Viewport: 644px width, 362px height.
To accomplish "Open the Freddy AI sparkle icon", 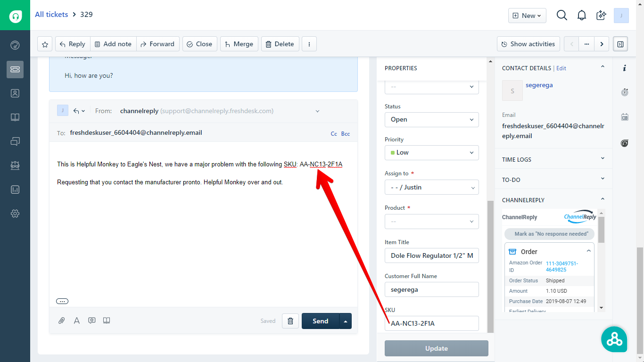I will point(601,16).
